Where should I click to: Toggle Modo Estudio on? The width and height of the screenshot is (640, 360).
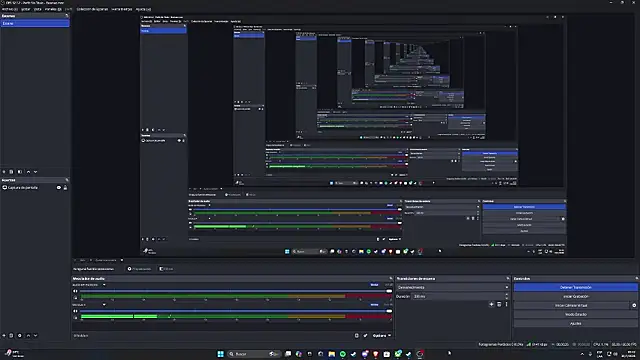(576, 314)
